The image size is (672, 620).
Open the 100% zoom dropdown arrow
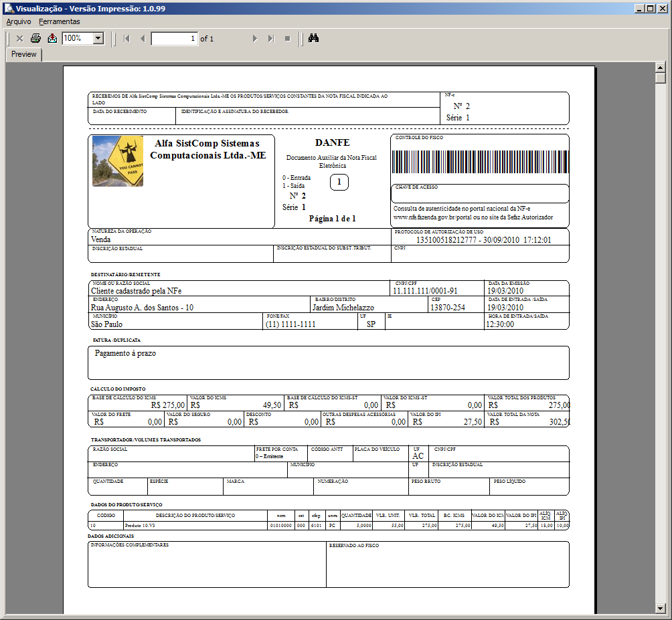click(x=98, y=39)
